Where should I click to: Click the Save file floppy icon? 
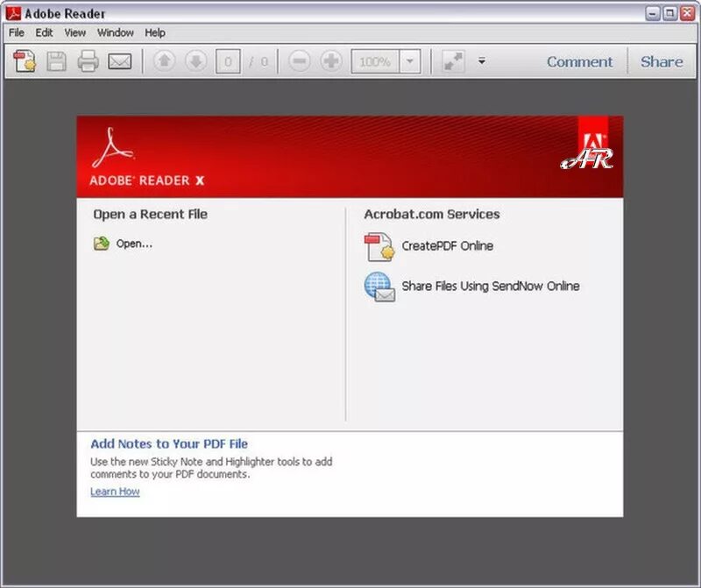57,61
